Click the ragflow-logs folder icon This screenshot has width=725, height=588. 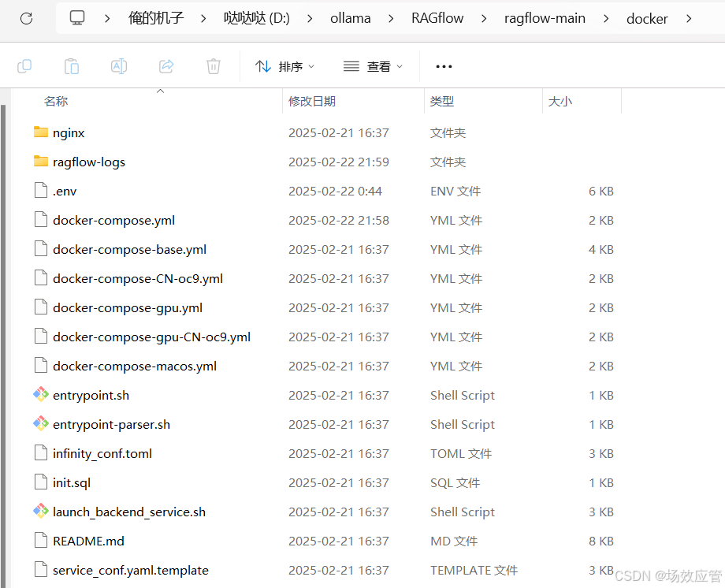pos(41,162)
